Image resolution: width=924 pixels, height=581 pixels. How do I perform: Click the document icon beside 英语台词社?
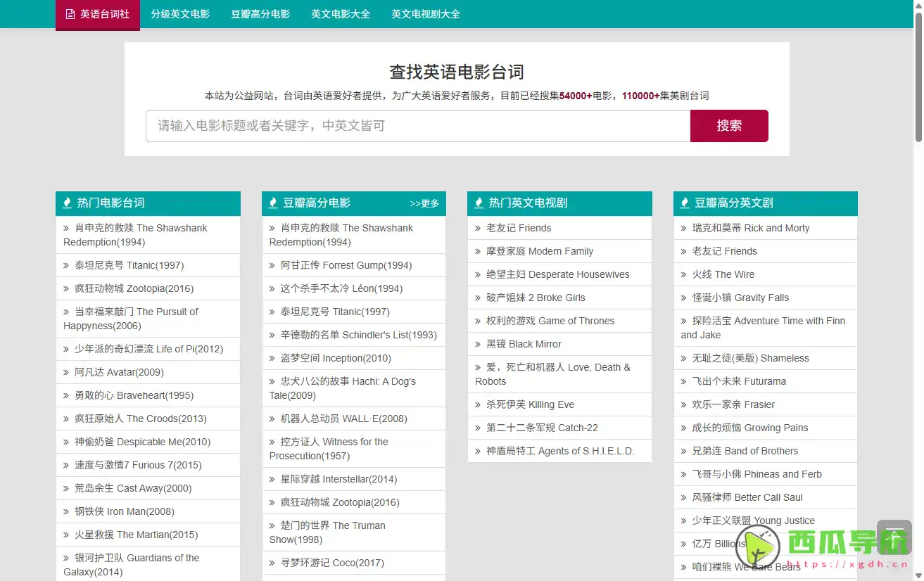(x=70, y=13)
